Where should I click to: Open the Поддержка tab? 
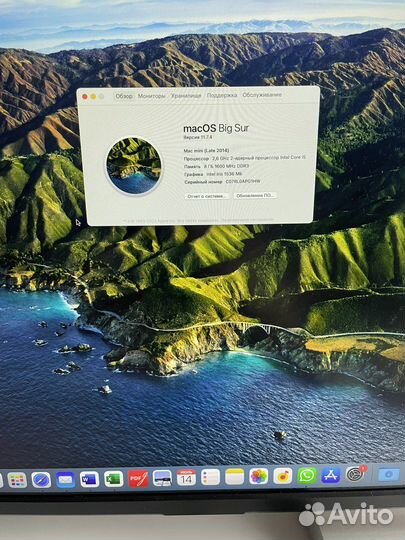click(222, 95)
